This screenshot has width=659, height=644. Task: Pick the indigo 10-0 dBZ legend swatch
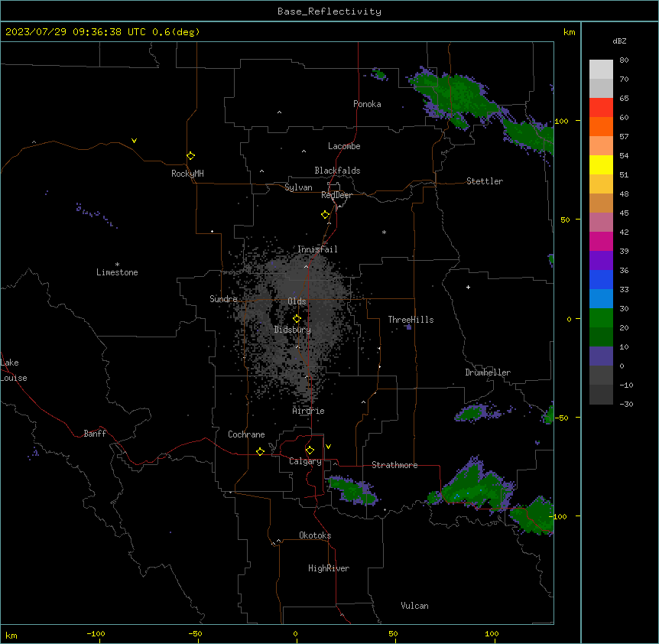(x=601, y=356)
